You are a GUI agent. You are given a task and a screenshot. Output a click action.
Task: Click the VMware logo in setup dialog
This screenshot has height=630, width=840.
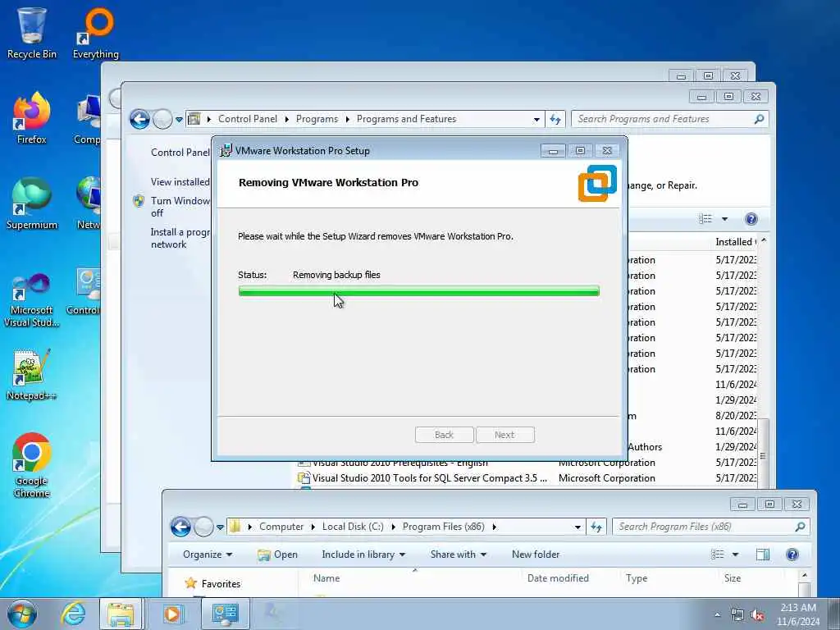pos(597,183)
